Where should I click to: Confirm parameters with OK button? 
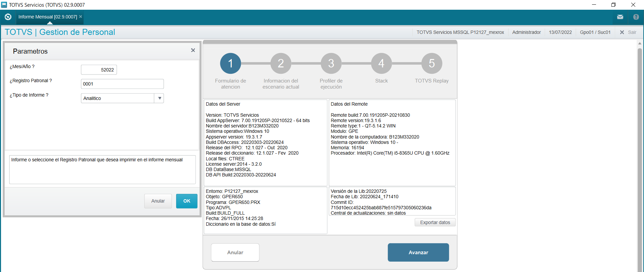coord(187,201)
